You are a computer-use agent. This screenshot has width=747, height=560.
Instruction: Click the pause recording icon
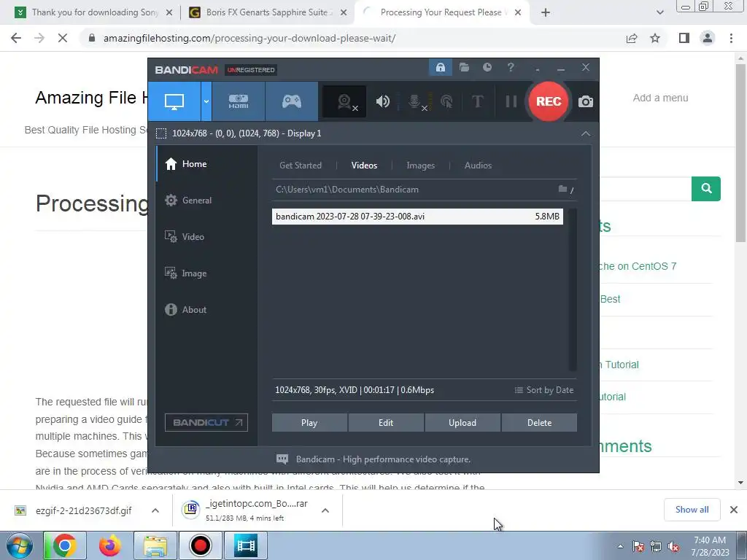511,101
